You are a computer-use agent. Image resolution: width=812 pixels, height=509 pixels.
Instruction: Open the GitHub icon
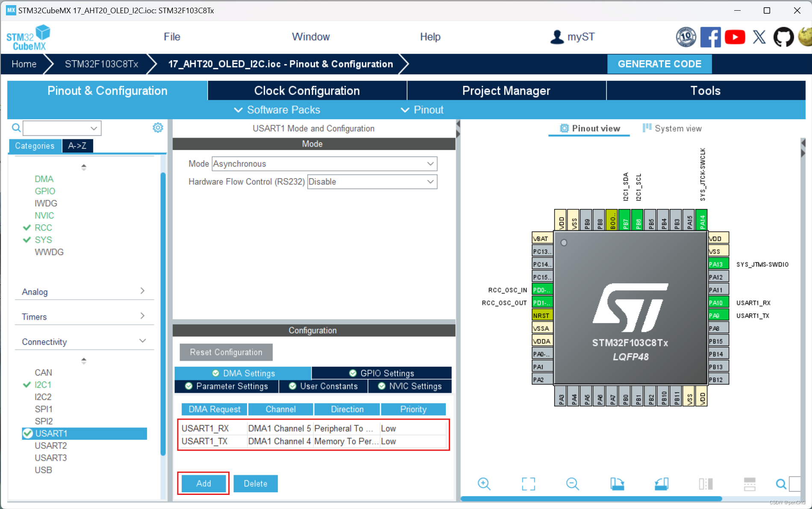coord(783,37)
